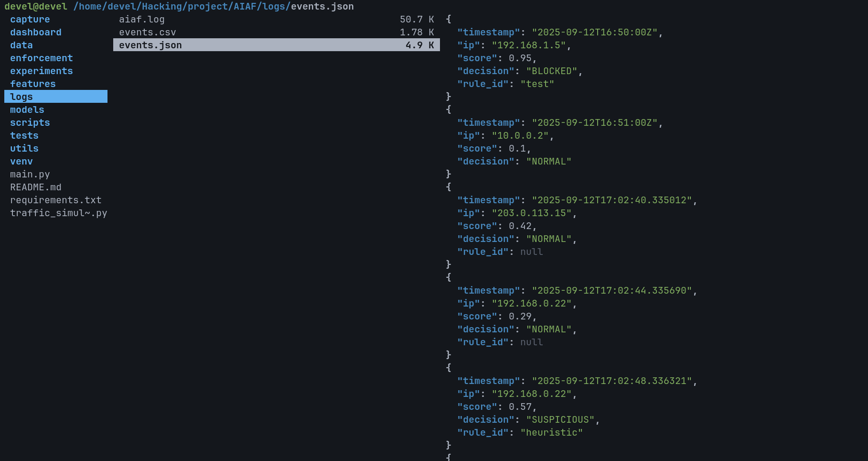The width and height of the screenshot is (868, 461).
Task: Select events.csv in the file list
Action: coord(148,33)
